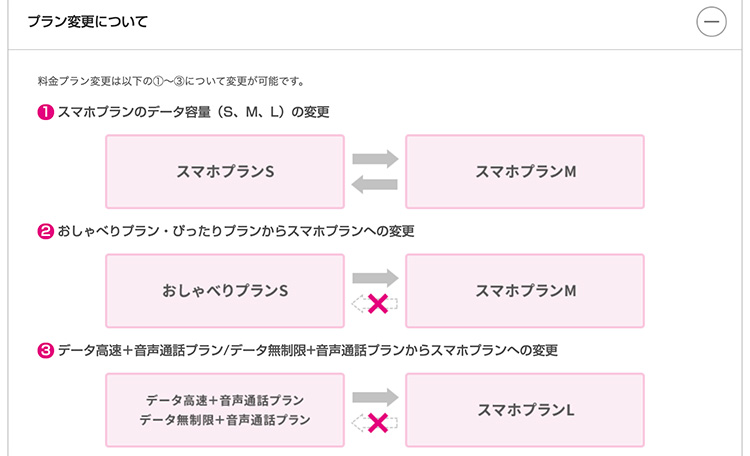The height and width of the screenshot is (456, 750).
Task: Click the pink number 3 circle icon
Action: click(45, 350)
